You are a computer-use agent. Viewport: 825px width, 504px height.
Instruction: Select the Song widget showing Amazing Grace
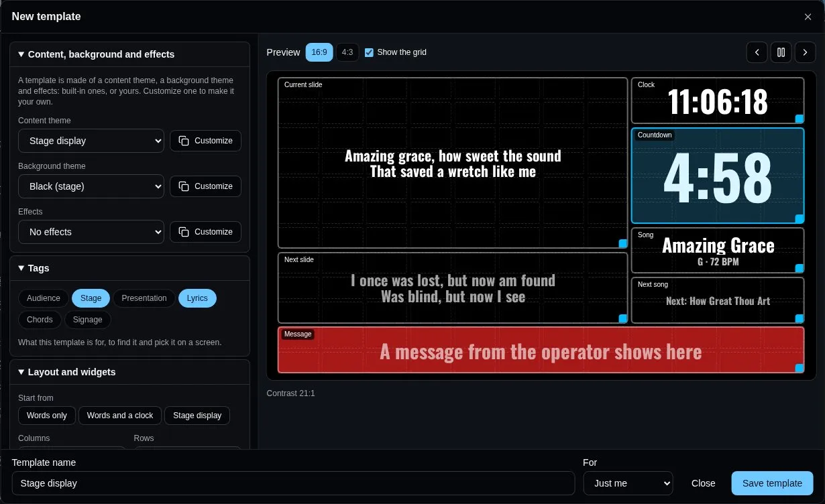click(x=718, y=251)
